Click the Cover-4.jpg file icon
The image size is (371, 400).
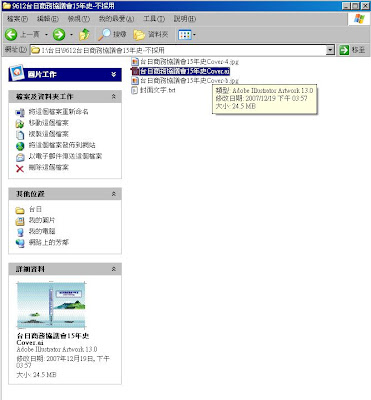tap(135, 62)
